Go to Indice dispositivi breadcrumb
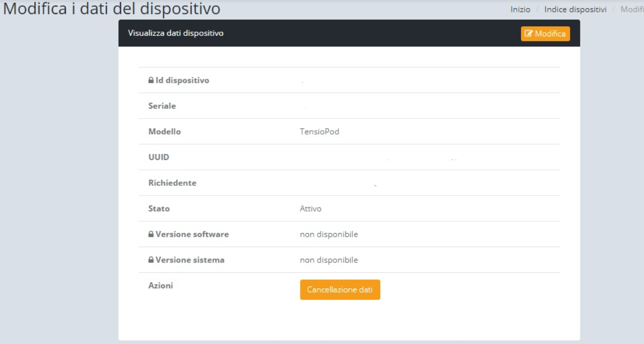 tap(575, 10)
